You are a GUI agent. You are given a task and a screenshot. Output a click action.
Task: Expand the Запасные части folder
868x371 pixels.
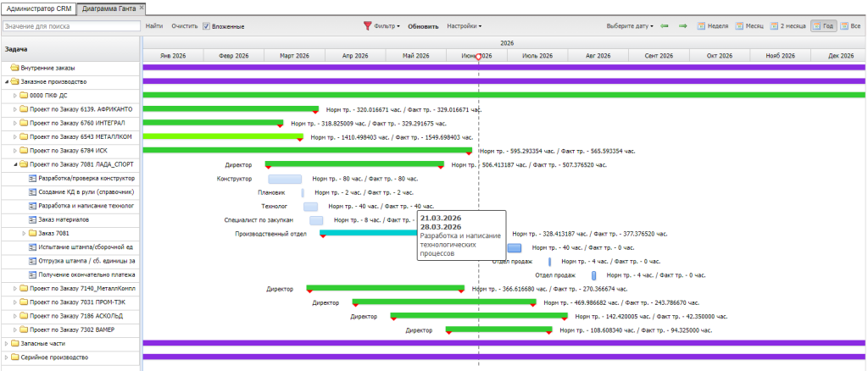[6, 343]
